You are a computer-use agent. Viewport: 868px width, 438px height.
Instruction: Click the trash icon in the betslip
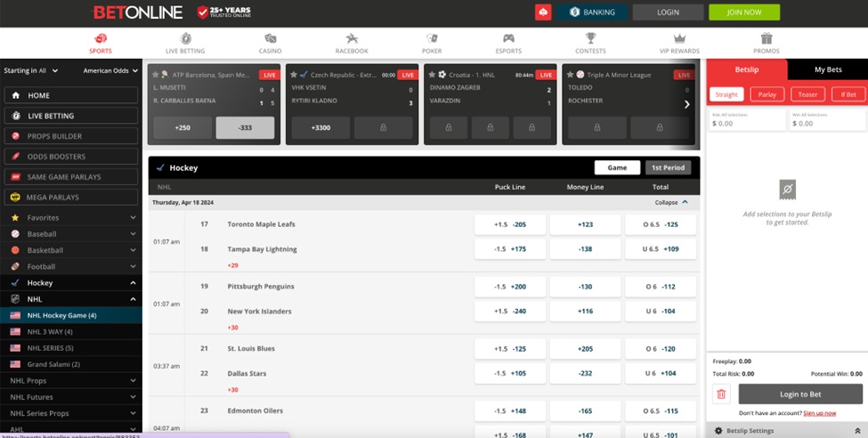click(x=721, y=394)
